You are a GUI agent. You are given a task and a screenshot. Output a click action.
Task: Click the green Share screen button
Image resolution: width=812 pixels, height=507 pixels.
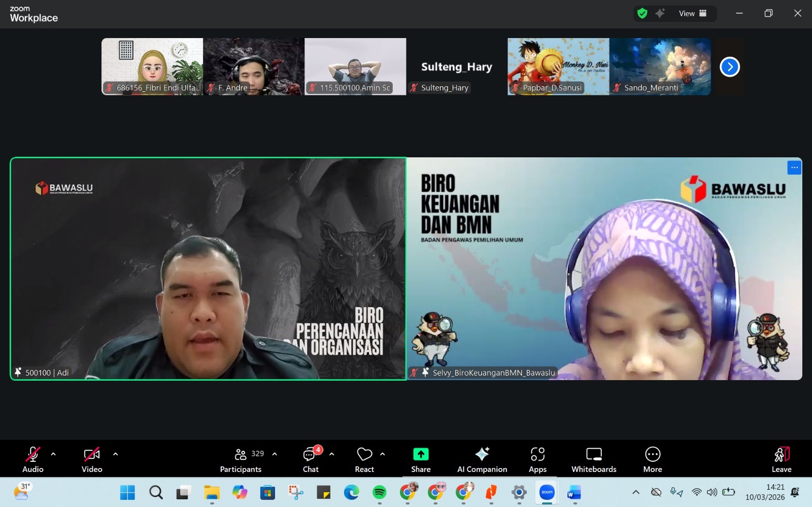click(421, 459)
